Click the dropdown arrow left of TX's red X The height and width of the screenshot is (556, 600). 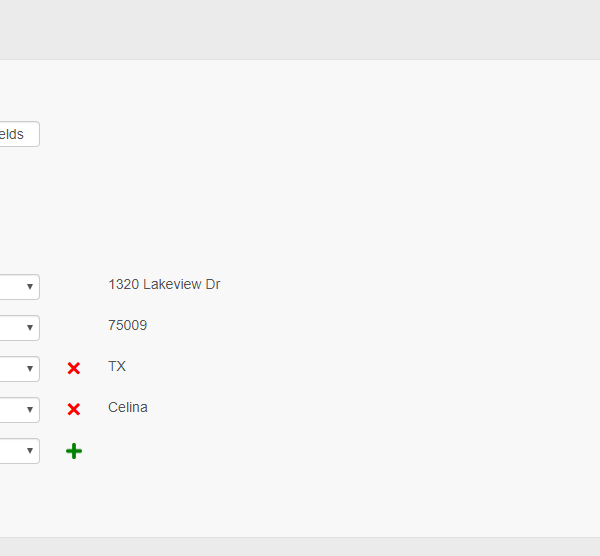click(x=30, y=369)
